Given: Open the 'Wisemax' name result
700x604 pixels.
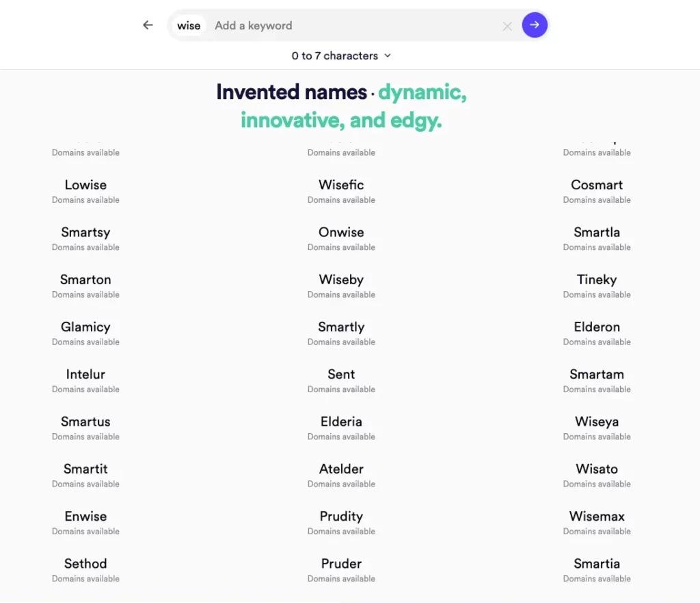Looking at the screenshot, I should point(597,517).
